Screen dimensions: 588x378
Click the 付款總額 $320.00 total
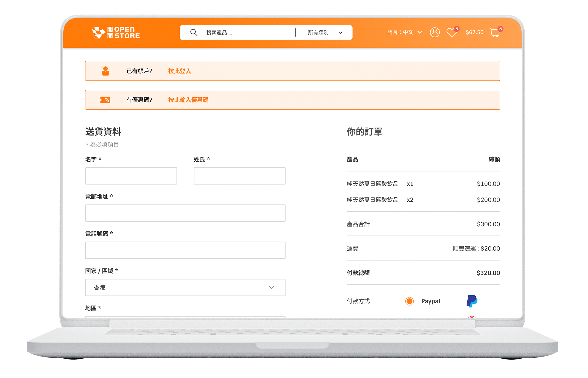click(488, 273)
